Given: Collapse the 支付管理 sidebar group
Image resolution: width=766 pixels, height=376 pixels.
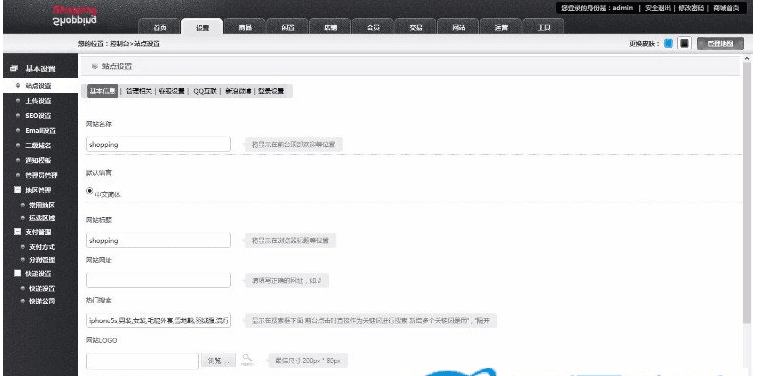Looking at the screenshot, I should [x=18, y=232].
